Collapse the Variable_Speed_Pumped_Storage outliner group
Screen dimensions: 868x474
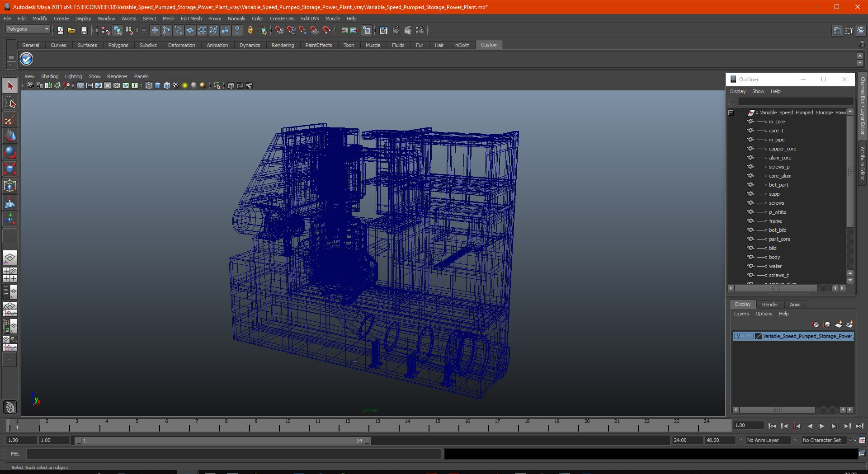(x=731, y=113)
